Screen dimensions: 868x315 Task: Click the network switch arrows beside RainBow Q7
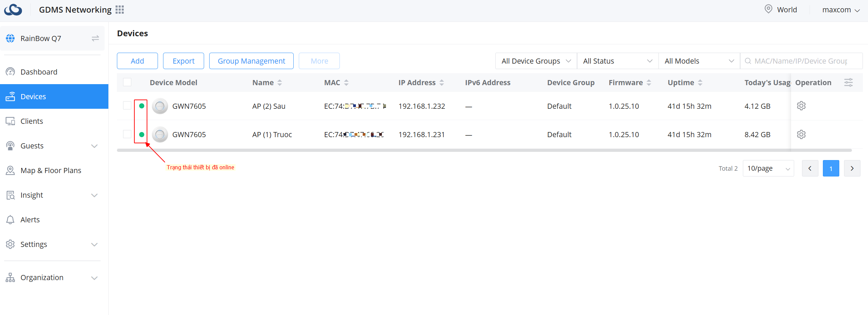coord(95,38)
